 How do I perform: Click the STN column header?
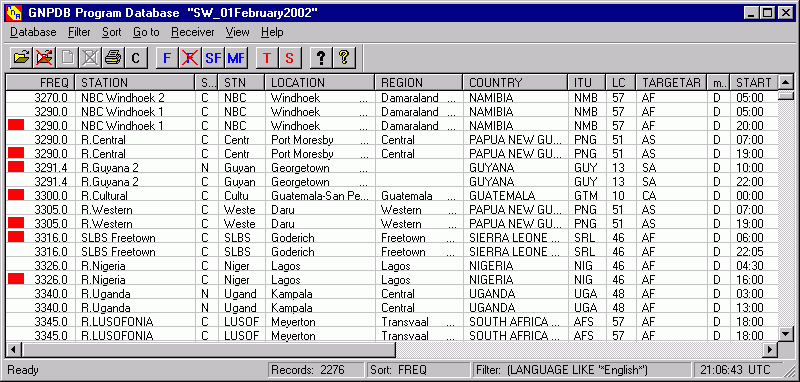tap(241, 82)
